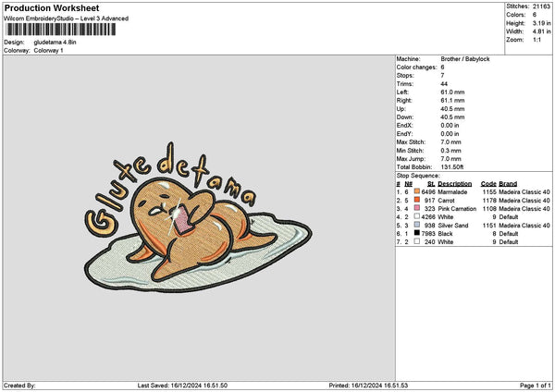This screenshot has height=392, width=555.
Task: Click thread code 1155 in Marmalade row
Action: pyautogui.click(x=489, y=191)
